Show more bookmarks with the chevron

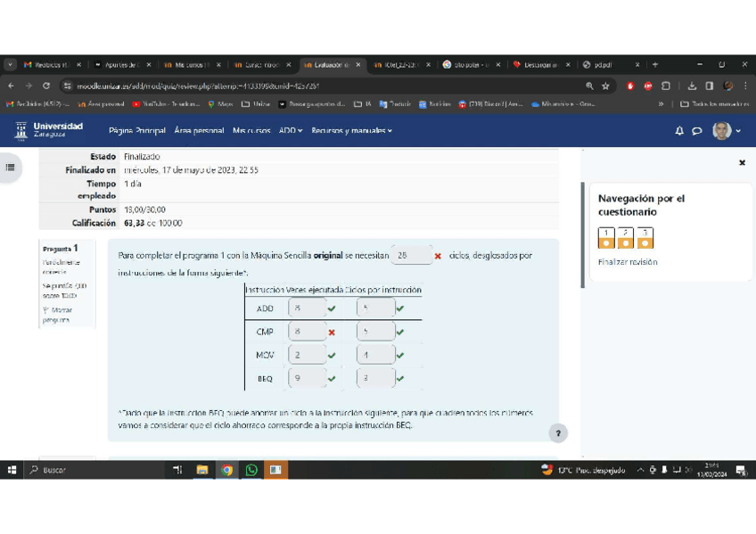661,104
